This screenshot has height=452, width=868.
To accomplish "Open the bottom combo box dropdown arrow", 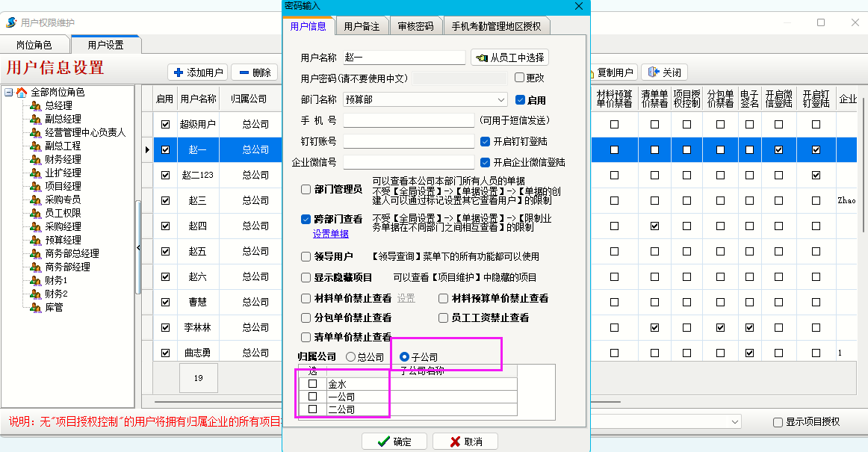I will [734, 422].
